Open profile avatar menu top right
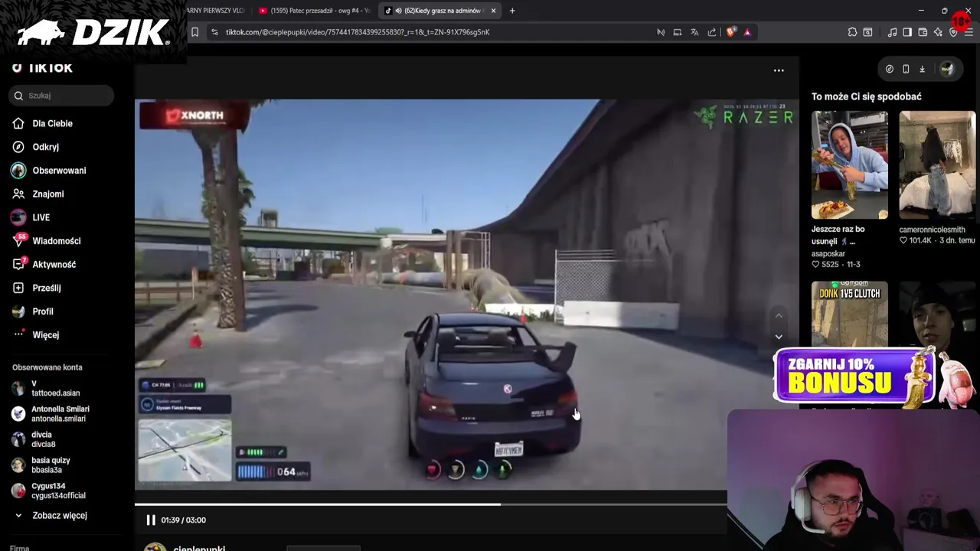The height and width of the screenshot is (551, 980). 947,69
